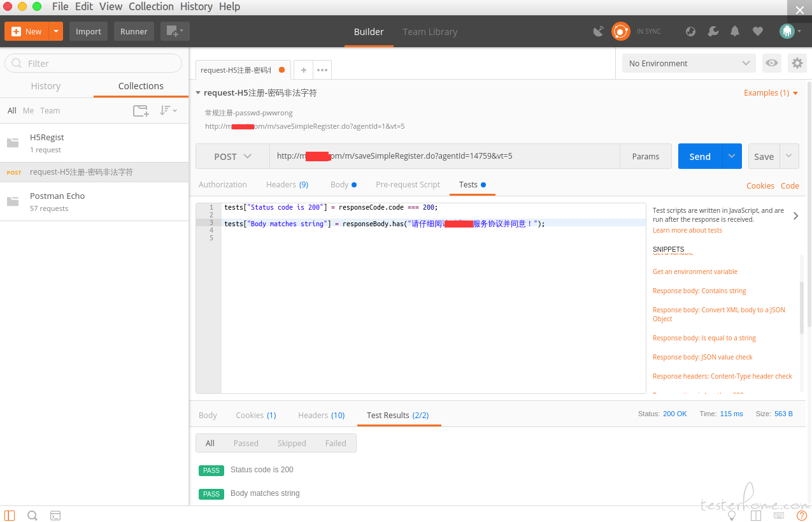
Task: Show only Passed test results
Action: pyautogui.click(x=246, y=444)
